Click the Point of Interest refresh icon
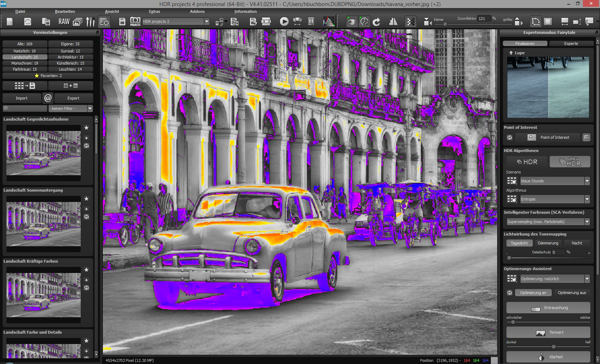The height and width of the screenshot is (364, 600). [x=510, y=137]
